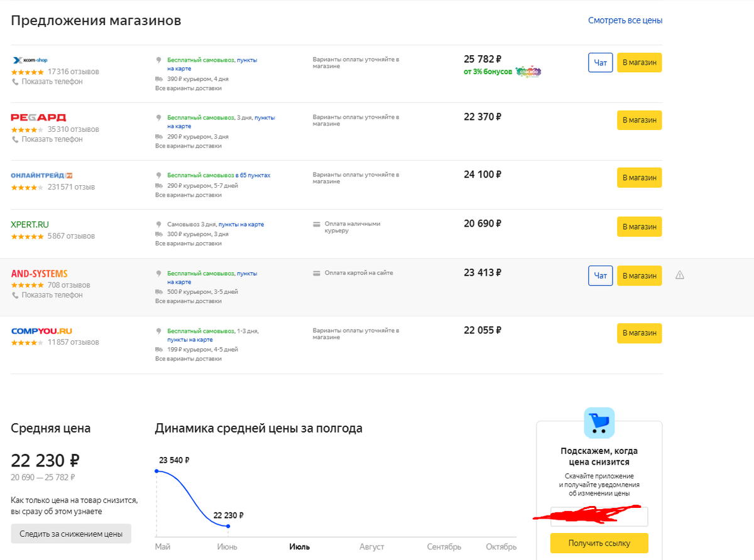
Task: Click phone icon in xcom-shop row
Action: point(15,82)
